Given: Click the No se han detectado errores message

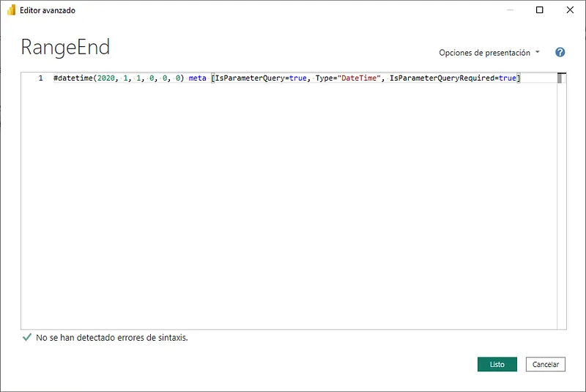Looking at the screenshot, I should 112,338.
